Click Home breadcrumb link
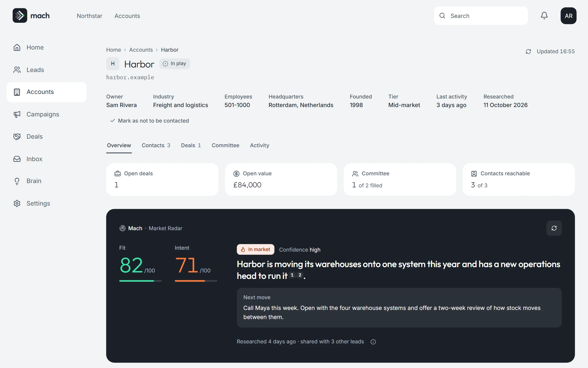This screenshot has width=588, height=368. click(x=114, y=50)
